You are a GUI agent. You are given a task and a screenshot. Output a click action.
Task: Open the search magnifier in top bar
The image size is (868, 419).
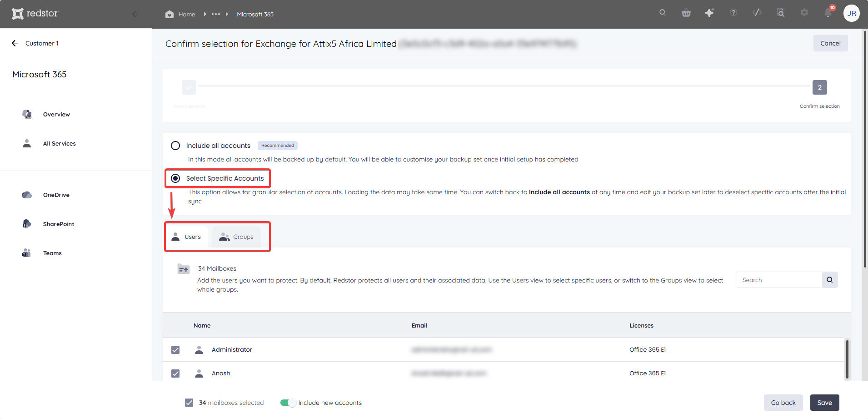[663, 13]
